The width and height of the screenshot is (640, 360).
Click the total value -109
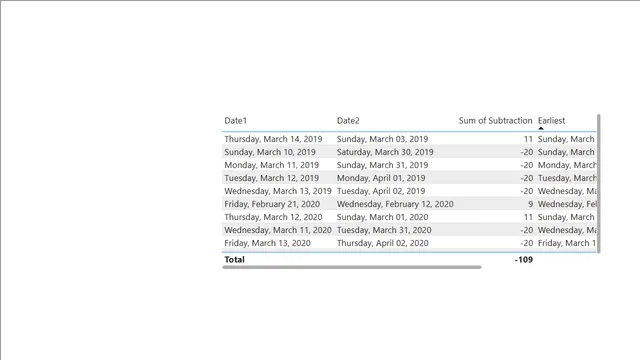pos(524,260)
